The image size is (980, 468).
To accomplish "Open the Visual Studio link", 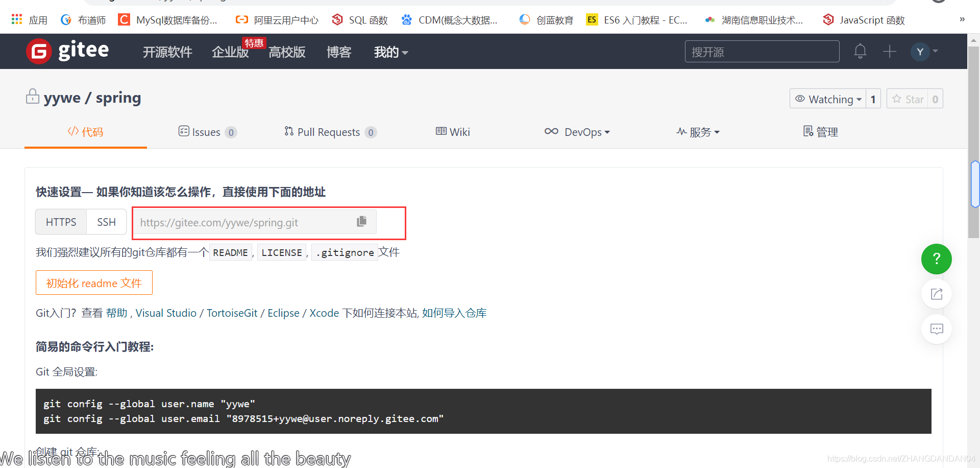I will point(166,313).
